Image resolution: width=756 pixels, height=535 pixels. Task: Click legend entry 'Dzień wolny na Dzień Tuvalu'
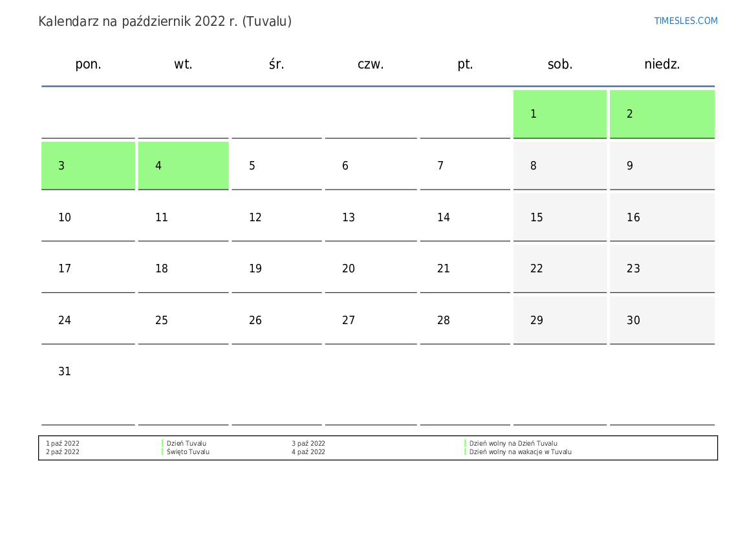pyautogui.click(x=513, y=443)
